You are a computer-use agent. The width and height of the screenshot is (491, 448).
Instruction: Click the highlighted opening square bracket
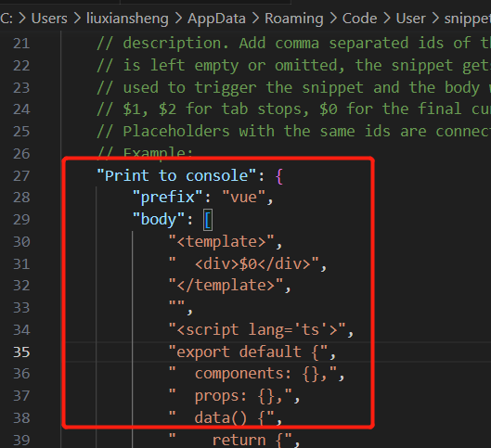[208, 220]
